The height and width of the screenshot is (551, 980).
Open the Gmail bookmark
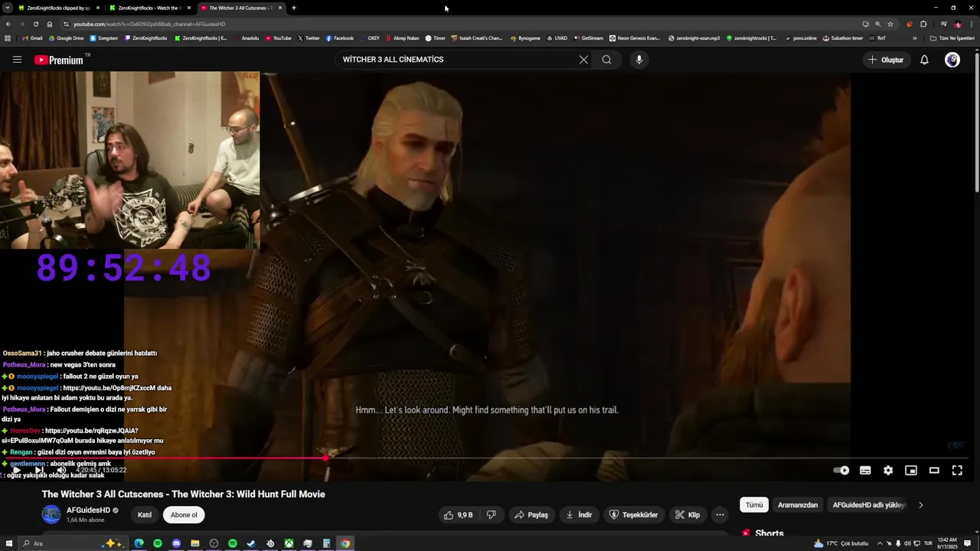32,37
